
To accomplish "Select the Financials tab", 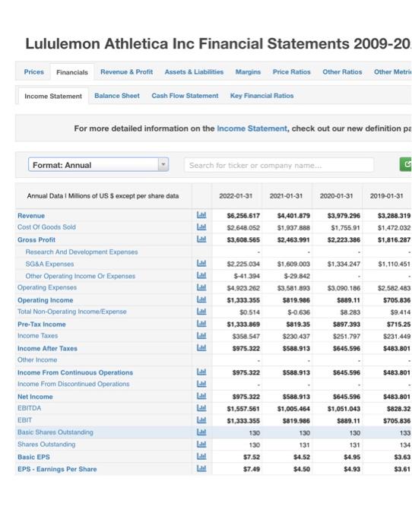I will coord(72,72).
